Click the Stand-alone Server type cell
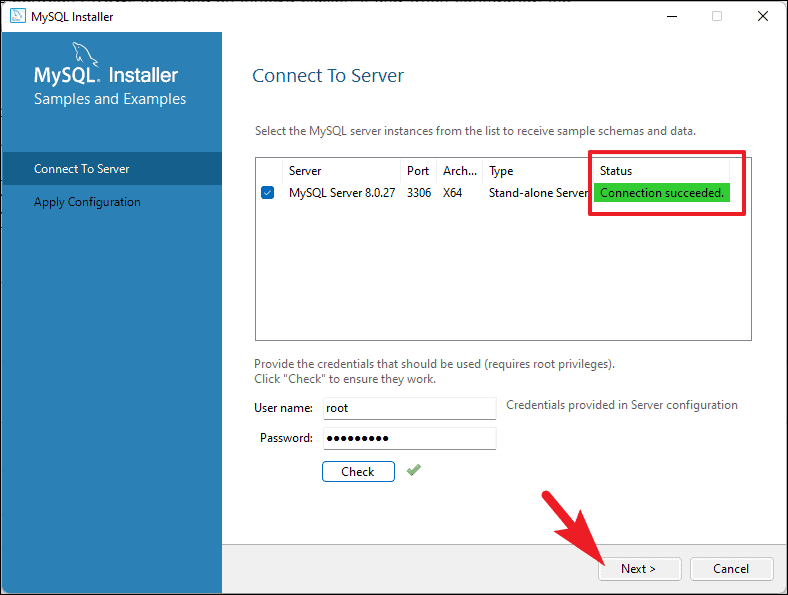 [538, 193]
